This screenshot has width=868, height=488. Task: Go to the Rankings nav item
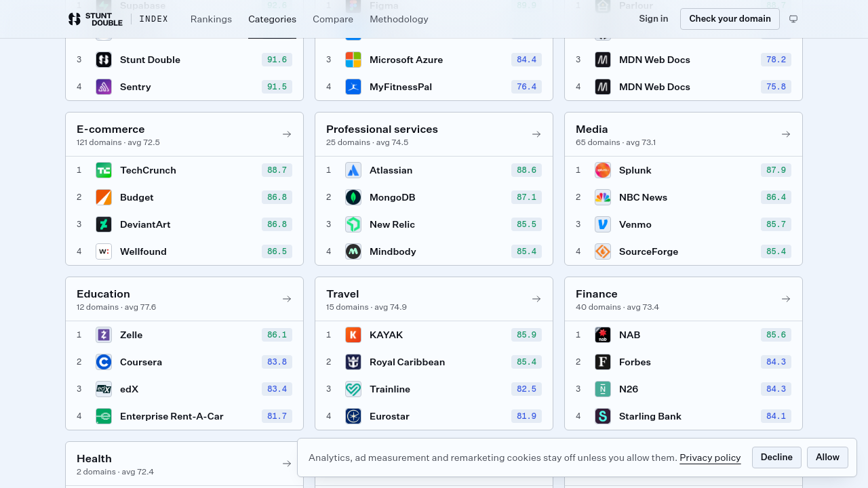tap(211, 19)
